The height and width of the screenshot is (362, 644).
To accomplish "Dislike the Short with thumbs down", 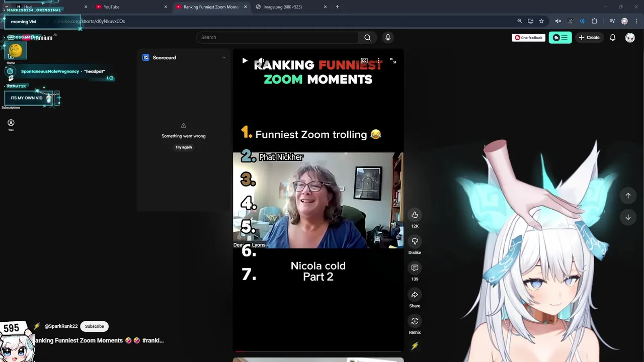I will (x=415, y=241).
